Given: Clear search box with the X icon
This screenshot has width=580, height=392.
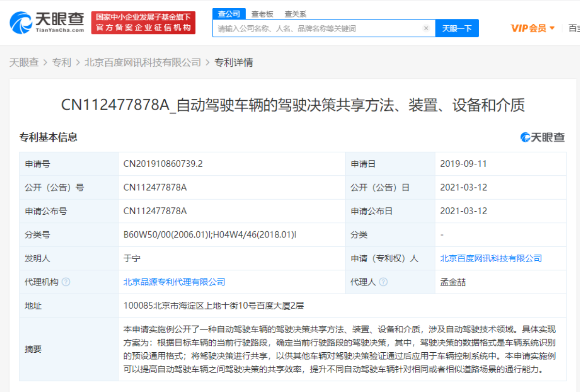Looking at the screenshot, I should (426, 28).
